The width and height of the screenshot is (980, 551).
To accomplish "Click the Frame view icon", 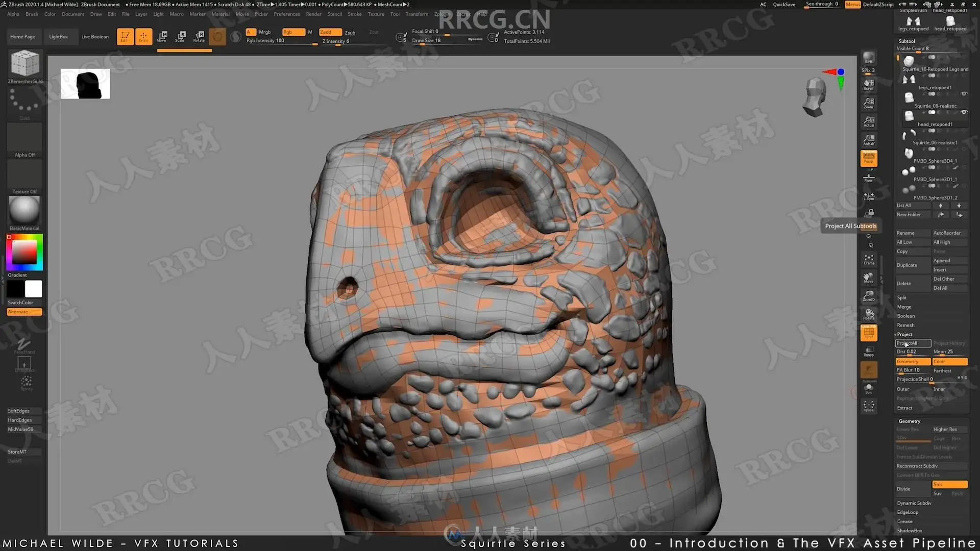I will tap(869, 260).
